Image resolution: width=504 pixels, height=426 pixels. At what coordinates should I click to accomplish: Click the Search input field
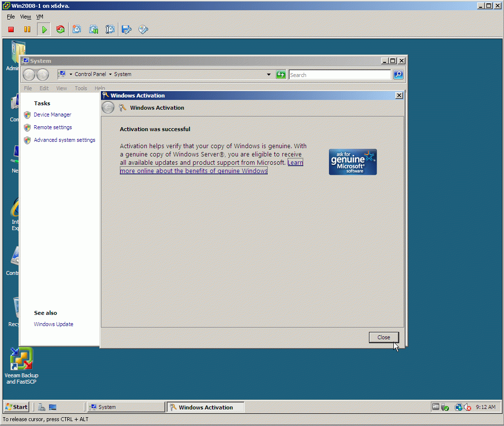click(x=339, y=75)
